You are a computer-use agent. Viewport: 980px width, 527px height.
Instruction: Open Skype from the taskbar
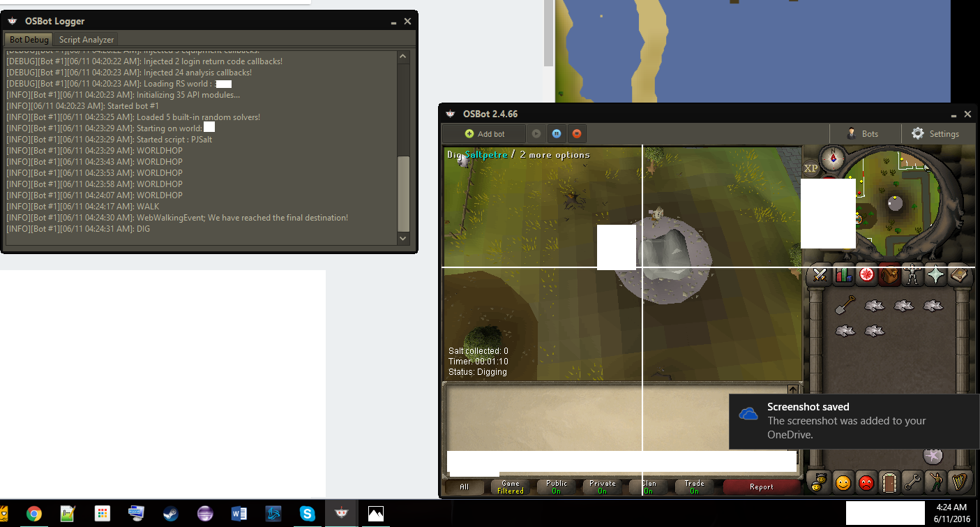[307, 514]
